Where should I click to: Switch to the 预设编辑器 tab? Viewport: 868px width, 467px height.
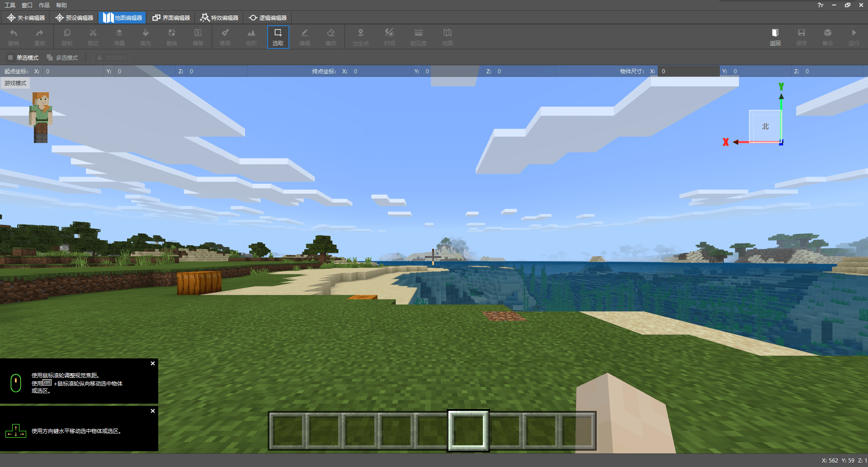pyautogui.click(x=75, y=18)
